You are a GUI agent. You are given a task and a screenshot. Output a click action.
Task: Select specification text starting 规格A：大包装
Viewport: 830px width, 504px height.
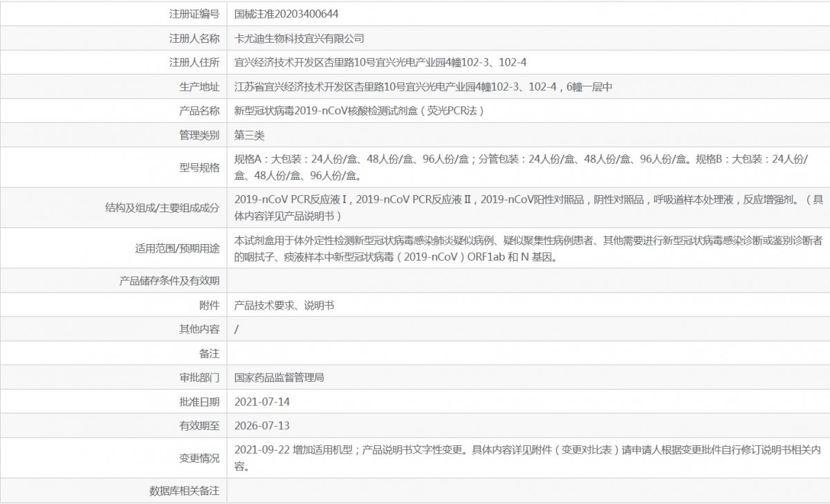[521, 167]
